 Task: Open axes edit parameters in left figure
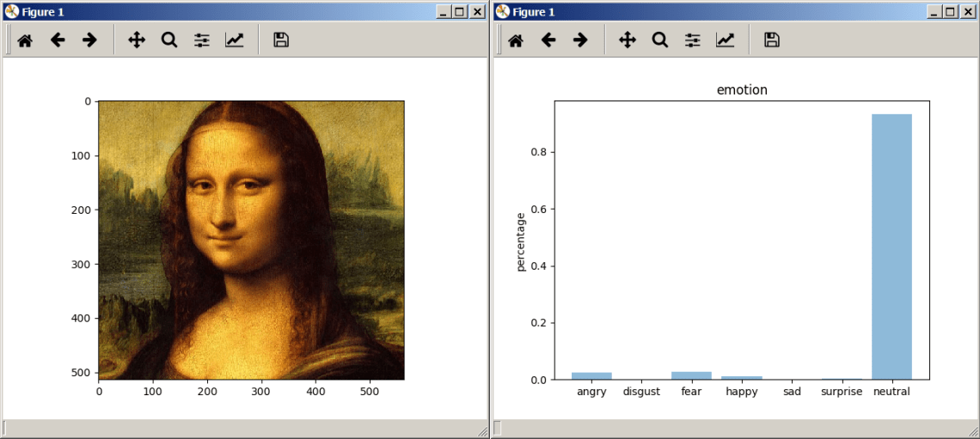234,40
